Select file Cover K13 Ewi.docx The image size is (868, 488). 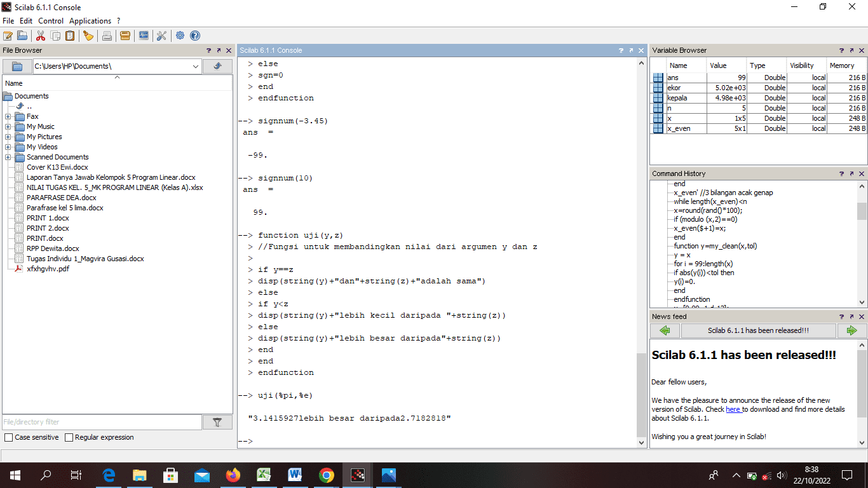(57, 167)
